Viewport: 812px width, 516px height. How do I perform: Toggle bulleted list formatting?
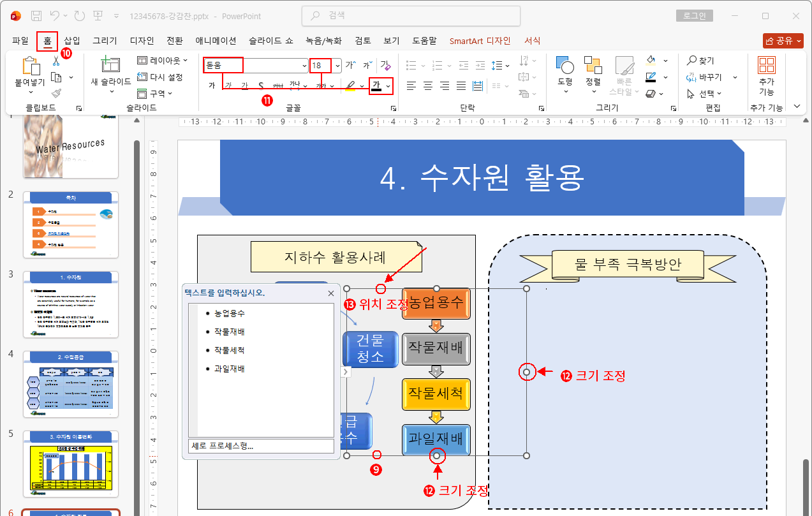click(x=411, y=64)
